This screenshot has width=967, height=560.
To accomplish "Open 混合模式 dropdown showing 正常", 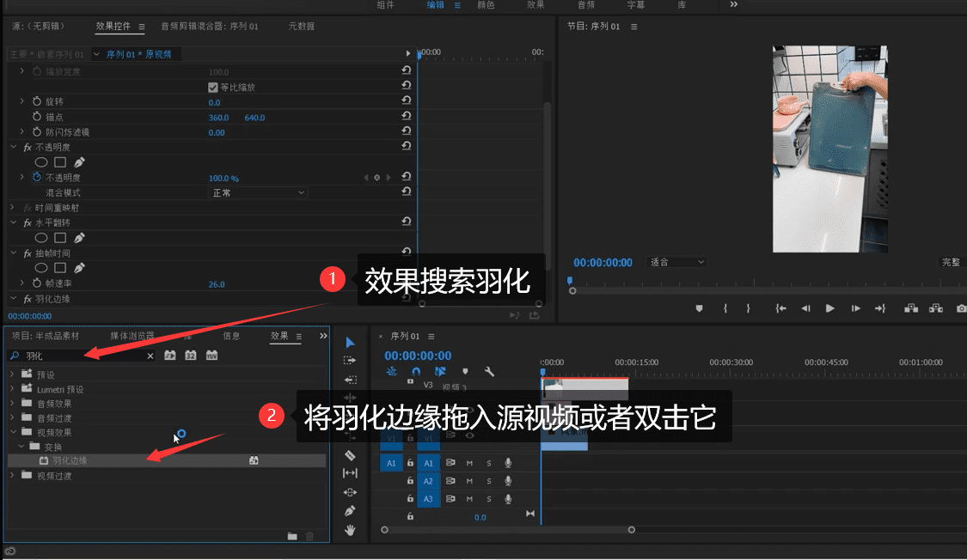I will click(258, 193).
